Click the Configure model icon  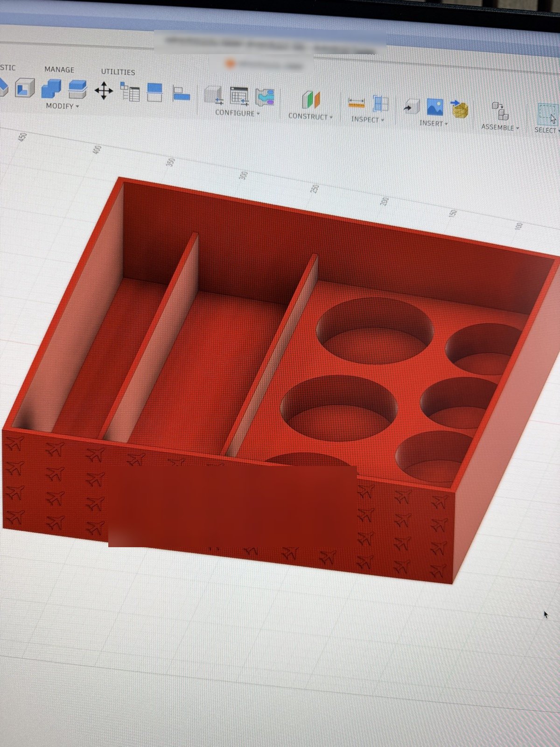point(214,96)
